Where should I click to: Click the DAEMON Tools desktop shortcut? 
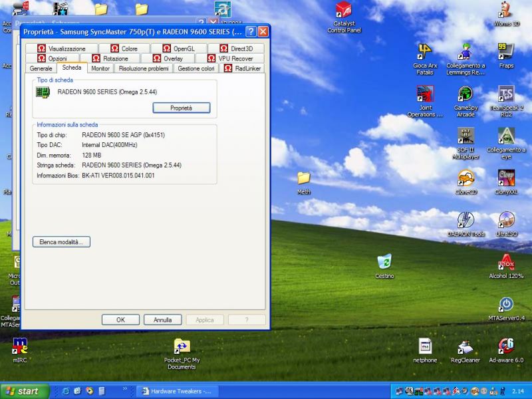click(x=465, y=224)
